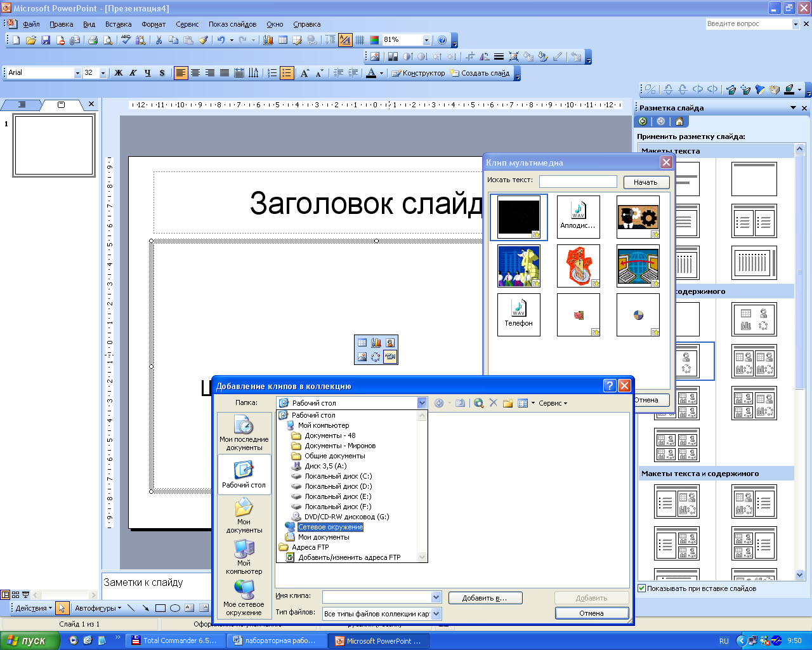812x650 pixels.
Task: Click Up one level folder icon
Action: pos(461,403)
